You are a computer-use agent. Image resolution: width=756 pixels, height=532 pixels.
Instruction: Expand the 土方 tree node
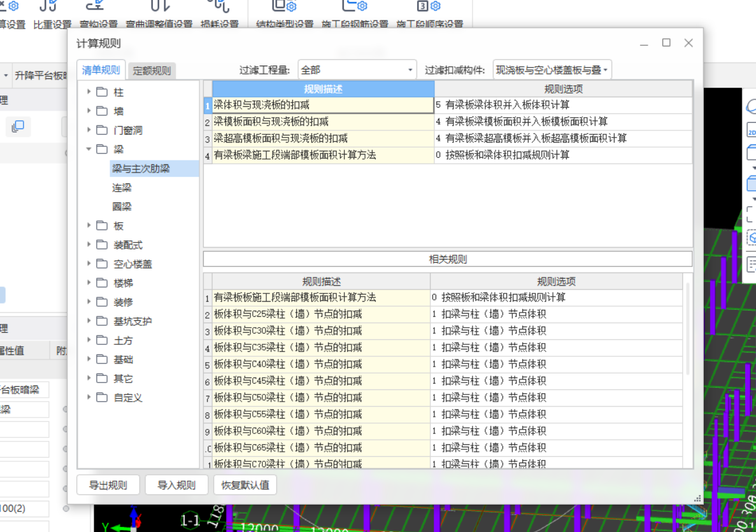point(89,340)
